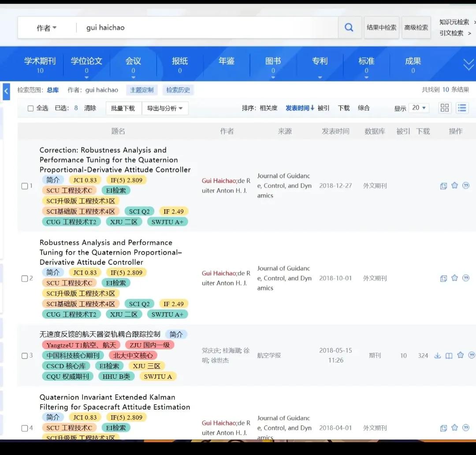Click the magnifier search icon
Screen dimensions: 476x455
coord(349,28)
